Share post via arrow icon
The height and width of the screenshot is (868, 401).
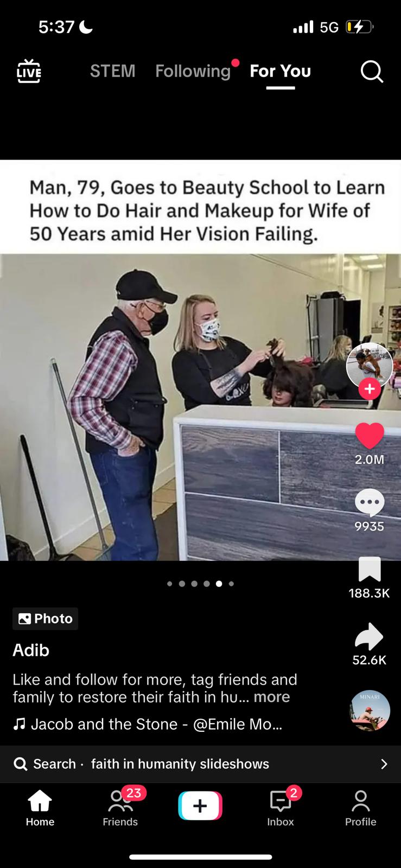(369, 636)
